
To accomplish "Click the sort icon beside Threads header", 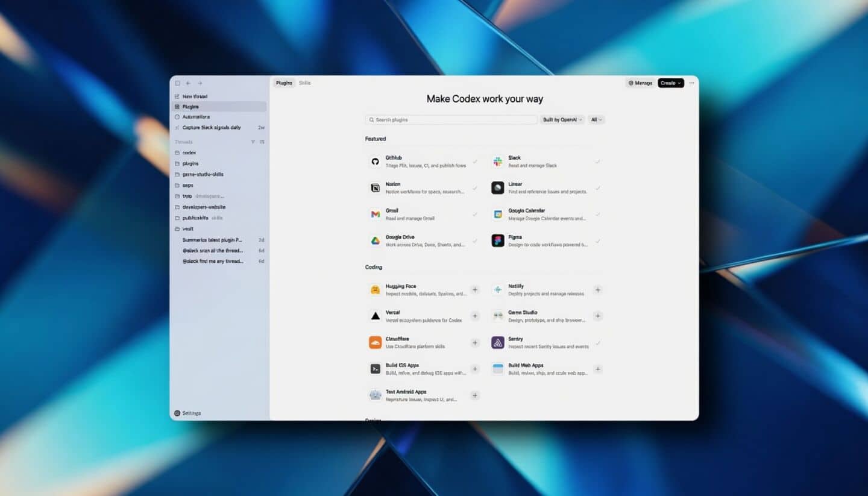I will pyautogui.click(x=262, y=142).
